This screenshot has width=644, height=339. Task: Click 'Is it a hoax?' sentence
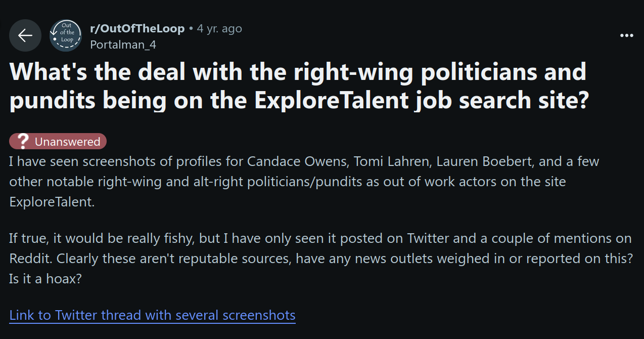click(x=45, y=279)
